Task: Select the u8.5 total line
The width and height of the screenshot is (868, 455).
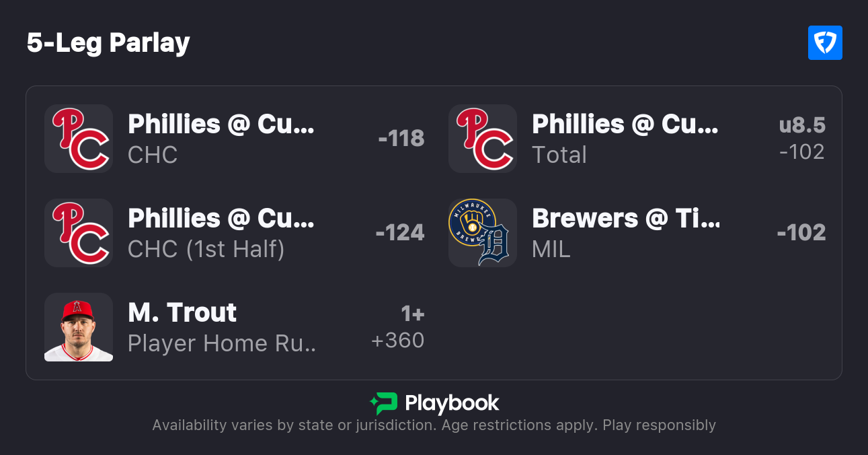Action: tap(802, 125)
